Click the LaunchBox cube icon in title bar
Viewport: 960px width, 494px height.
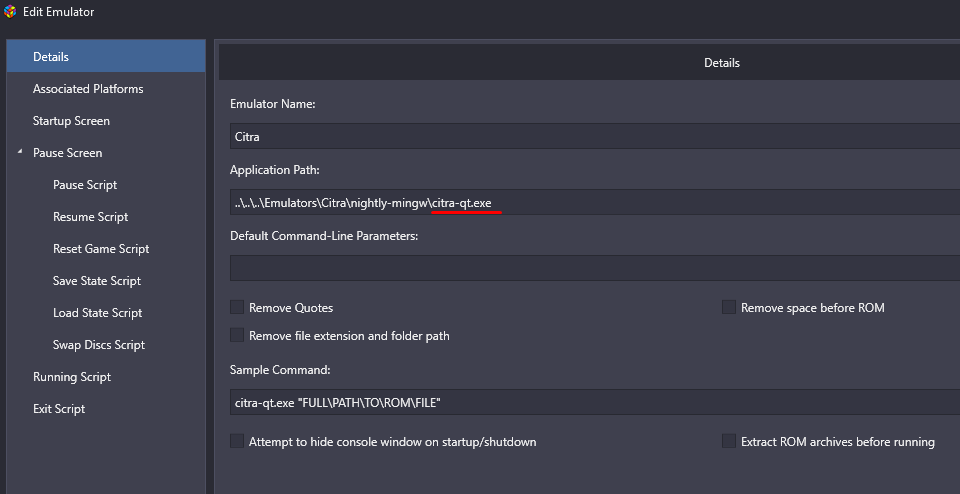[10, 12]
